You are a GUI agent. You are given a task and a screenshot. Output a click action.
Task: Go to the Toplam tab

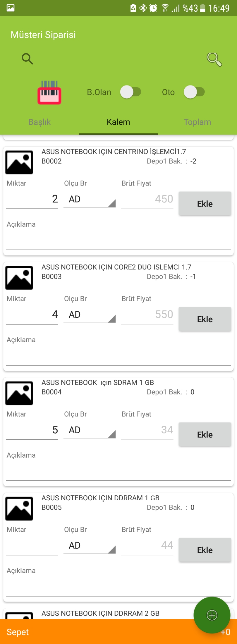coord(197,122)
